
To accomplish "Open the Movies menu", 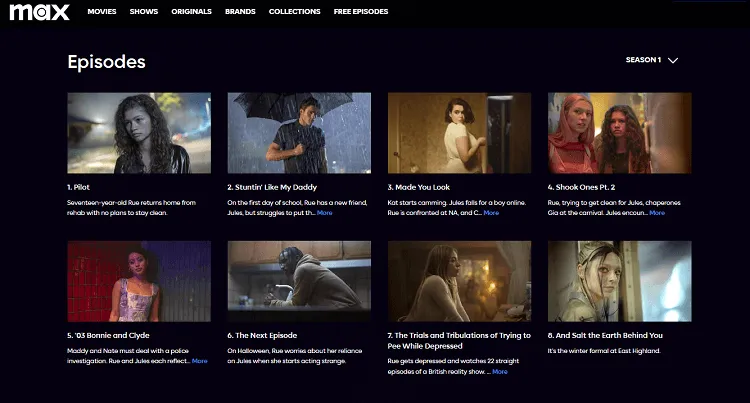I will [102, 12].
